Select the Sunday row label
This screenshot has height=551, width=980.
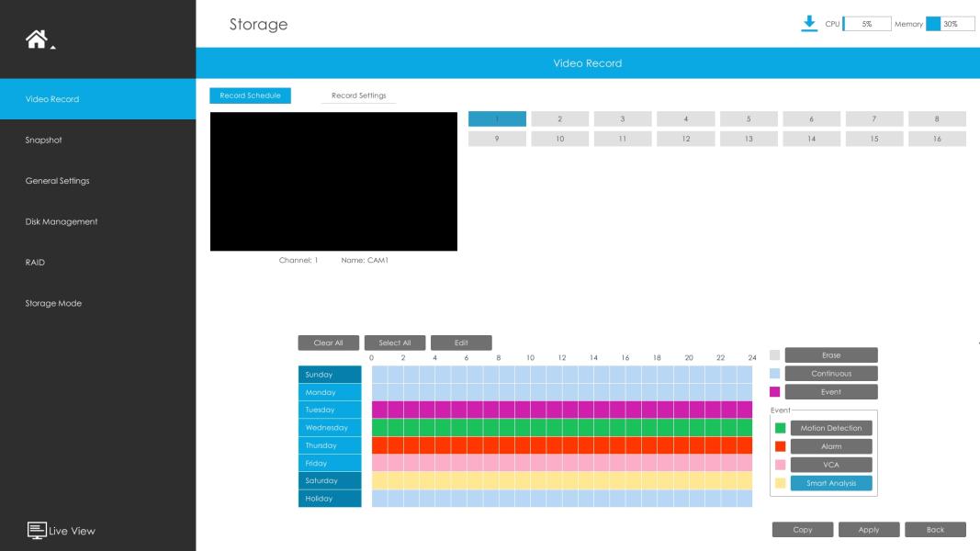[x=330, y=374]
